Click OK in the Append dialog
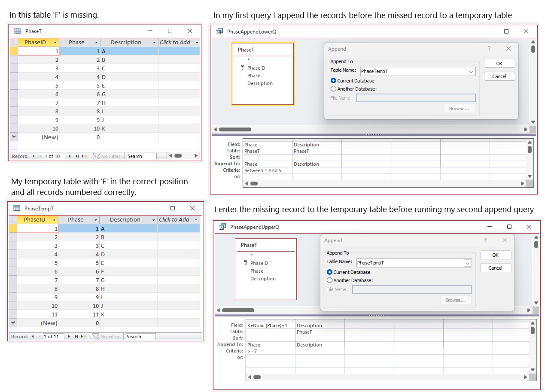This screenshot has width=545, height=392. point(499,63)
